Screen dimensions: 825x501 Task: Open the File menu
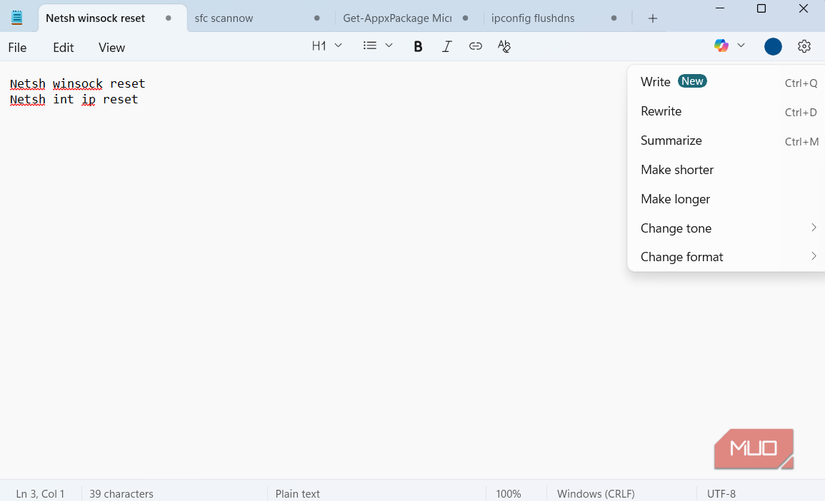coord(17,47)
